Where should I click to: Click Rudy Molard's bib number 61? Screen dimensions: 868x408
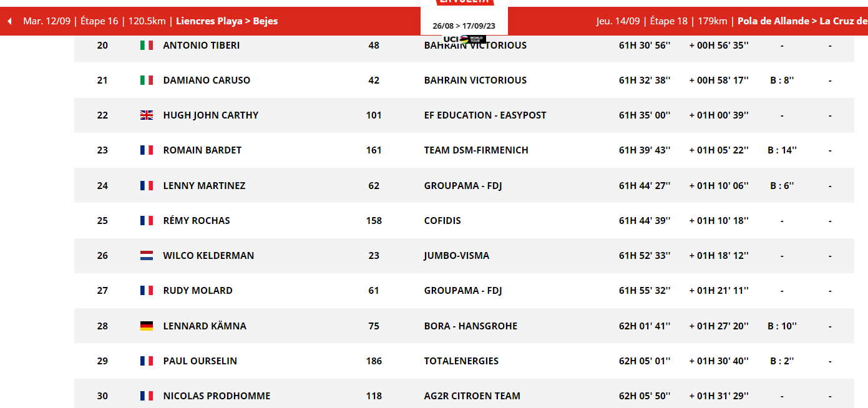[x=374, y=290]
